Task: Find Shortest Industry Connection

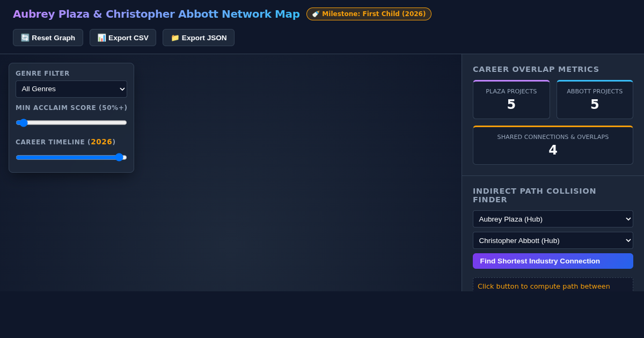Action: pos(553,261)
